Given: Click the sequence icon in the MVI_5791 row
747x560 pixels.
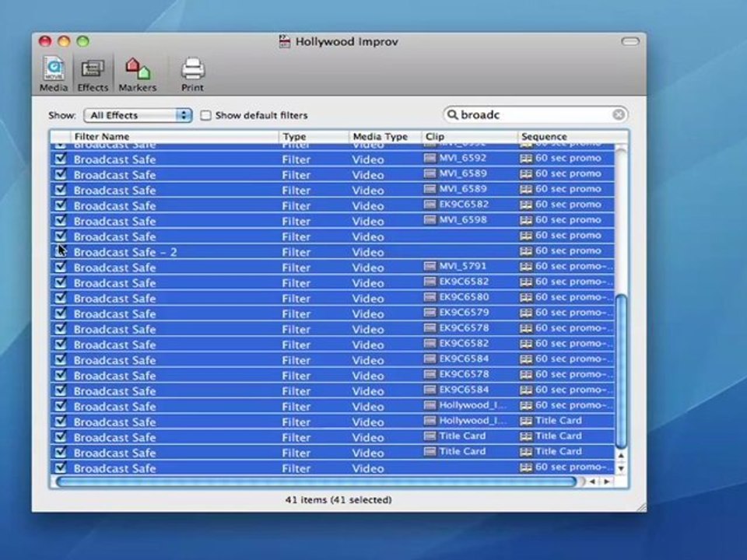Looking at the screenshot, I should [x=526, y=267].
